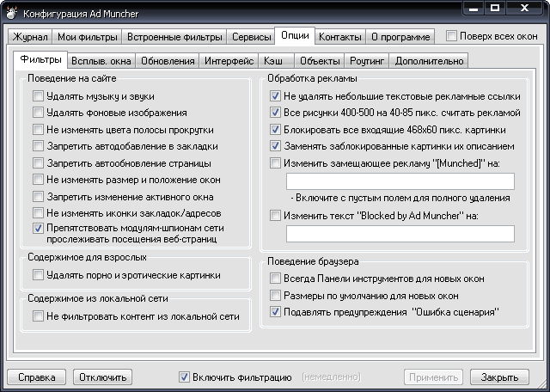The image size is (550, 392).
Task: Enable Удалять порно и эротические картинки
Action: (38, 274)
